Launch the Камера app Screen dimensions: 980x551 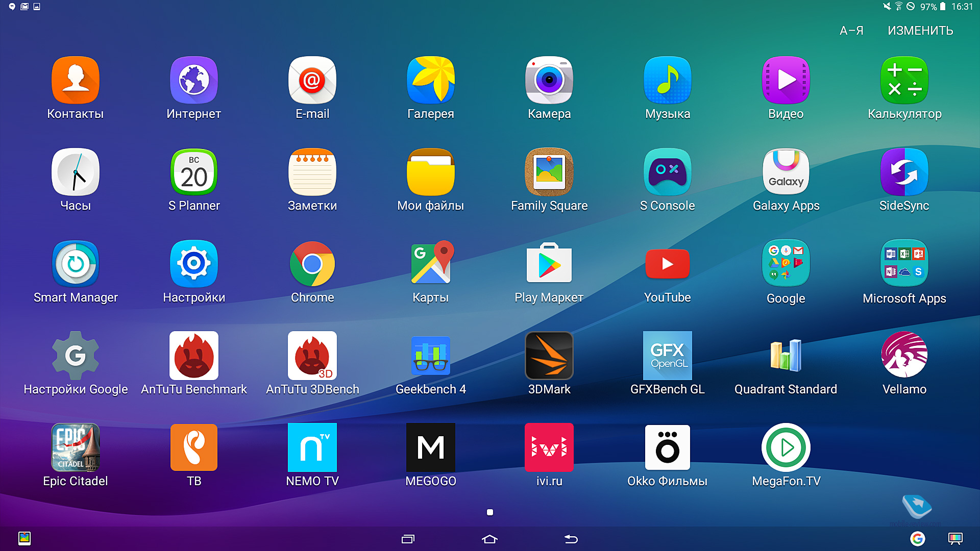click(549, 81)
